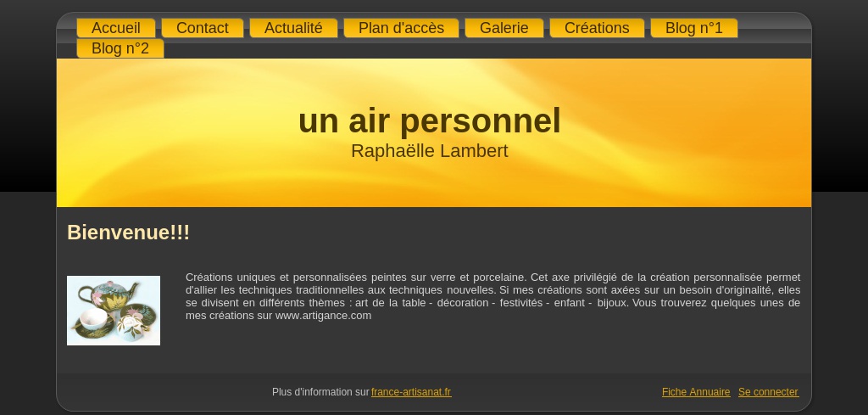The image size is (868, 415).
Task: Open the Plan d'accès tab
Action: pos(401,28)
